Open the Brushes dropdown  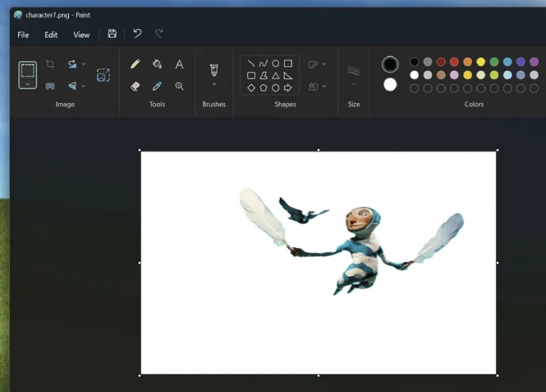(214, 84)
